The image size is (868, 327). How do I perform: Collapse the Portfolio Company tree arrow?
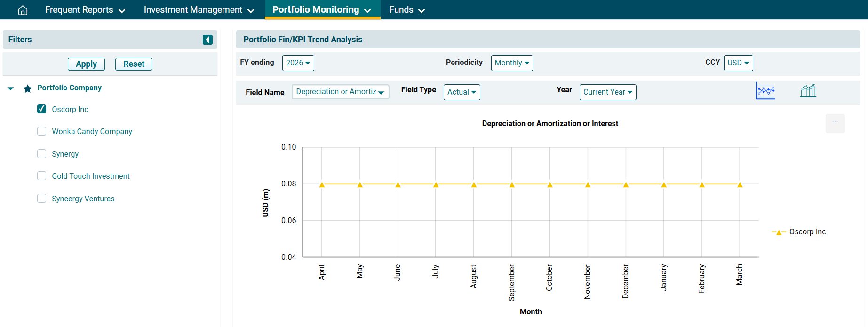click(11, 88)
